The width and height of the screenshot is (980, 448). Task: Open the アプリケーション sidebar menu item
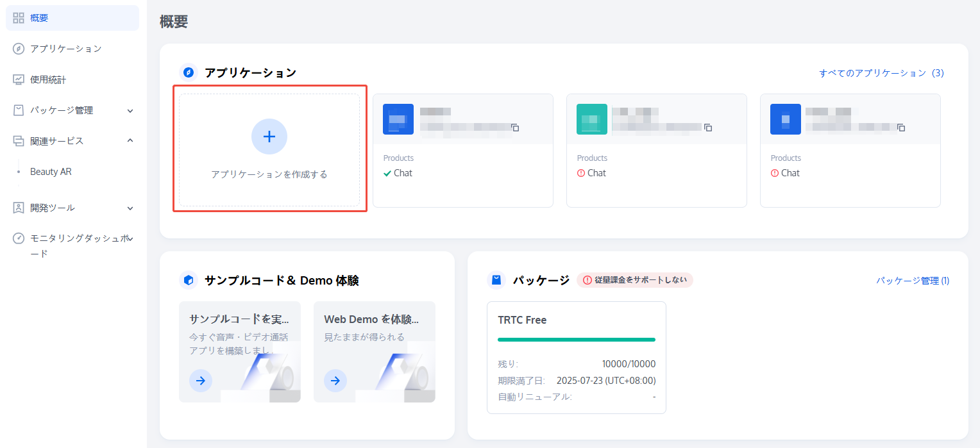coord(65,49)
